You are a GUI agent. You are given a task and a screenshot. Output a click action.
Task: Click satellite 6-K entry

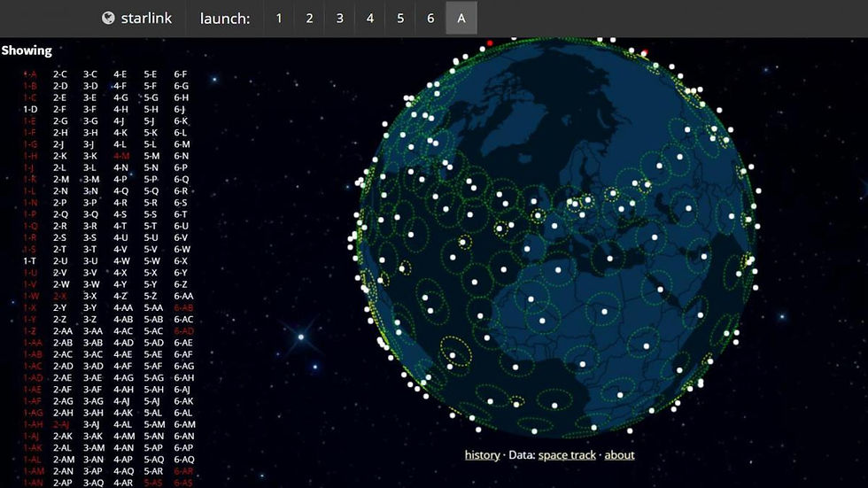click(181, 121)
